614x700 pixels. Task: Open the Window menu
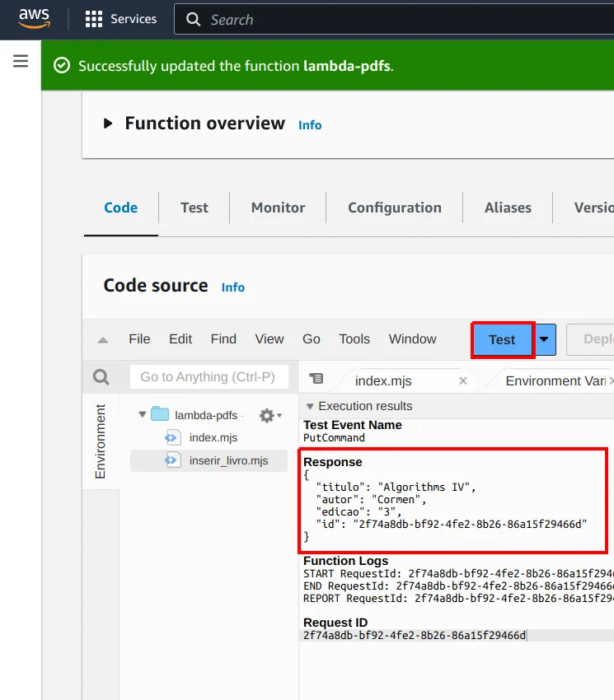(x=412, y=338)
